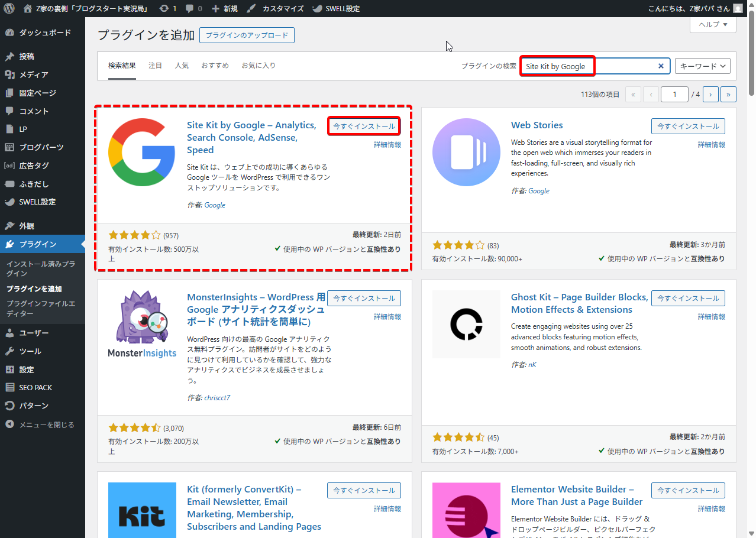This screenshot has width=756, height=538.
Task: Click the LP document icon
Action: tap(9, 129)
